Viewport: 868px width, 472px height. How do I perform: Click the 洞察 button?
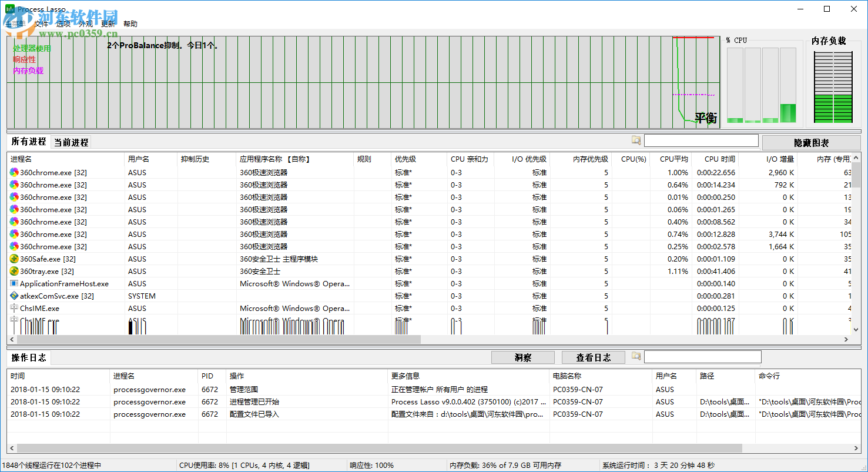(522, 357)
